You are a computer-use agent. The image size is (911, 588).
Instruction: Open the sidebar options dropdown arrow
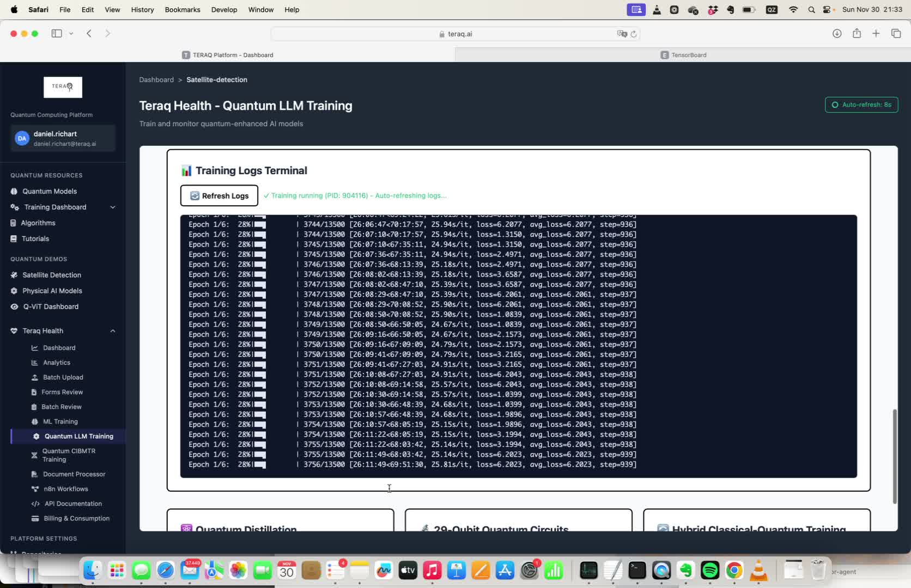[71, 34]
